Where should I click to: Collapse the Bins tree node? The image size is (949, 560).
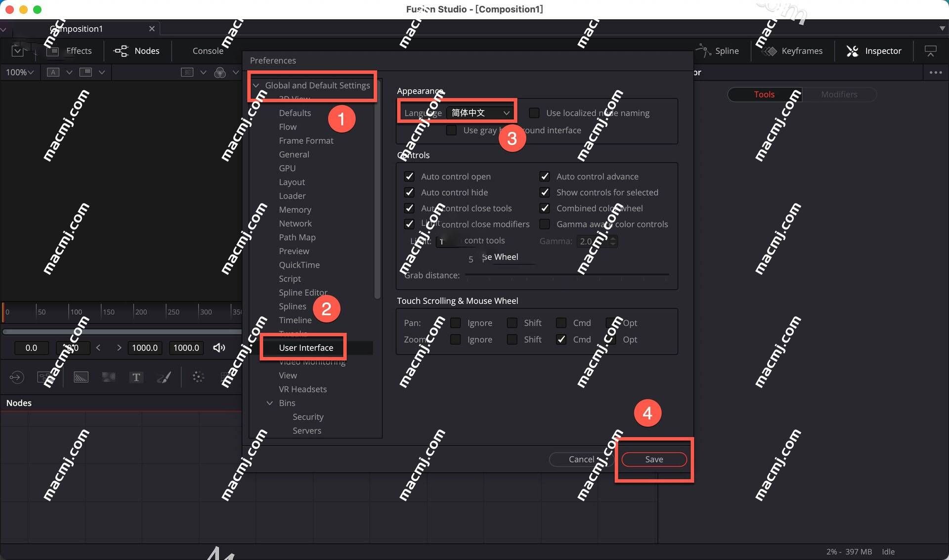tap(270, 403)
